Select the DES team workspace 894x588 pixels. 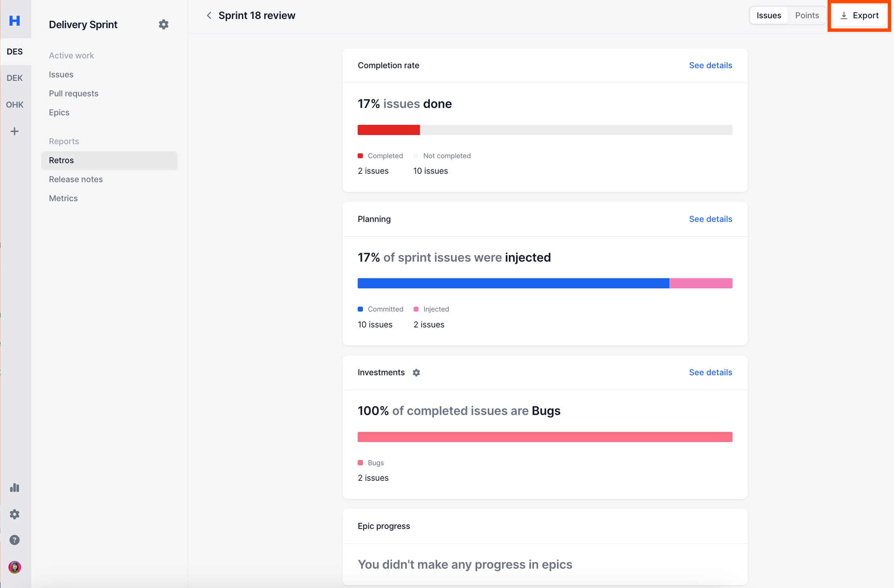(x=15, y=52)
